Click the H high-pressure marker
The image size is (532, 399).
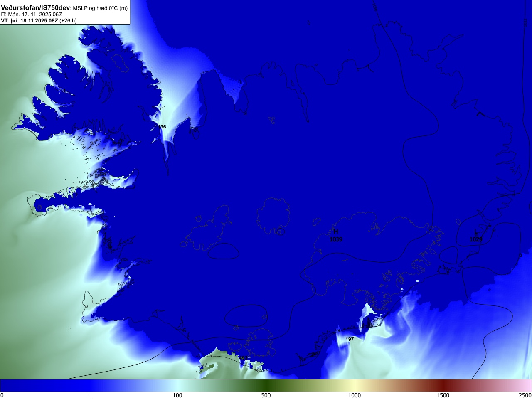click(336, 232)
